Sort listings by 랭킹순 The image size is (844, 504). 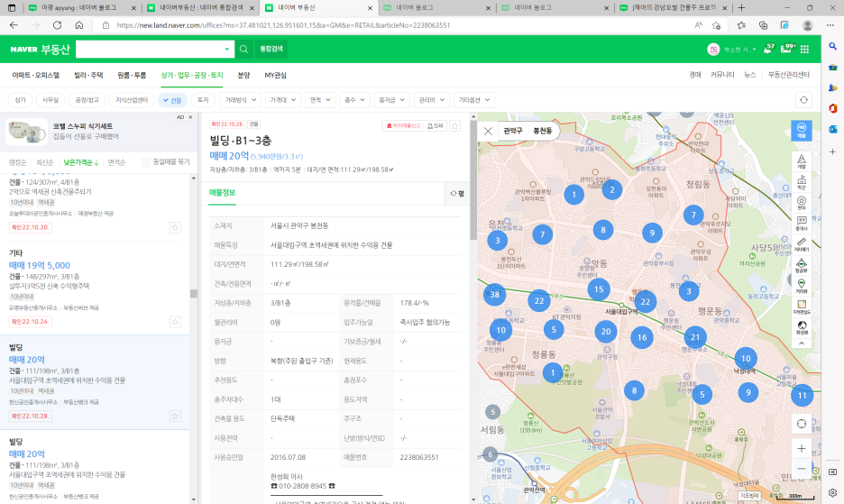tap(17, 162)
